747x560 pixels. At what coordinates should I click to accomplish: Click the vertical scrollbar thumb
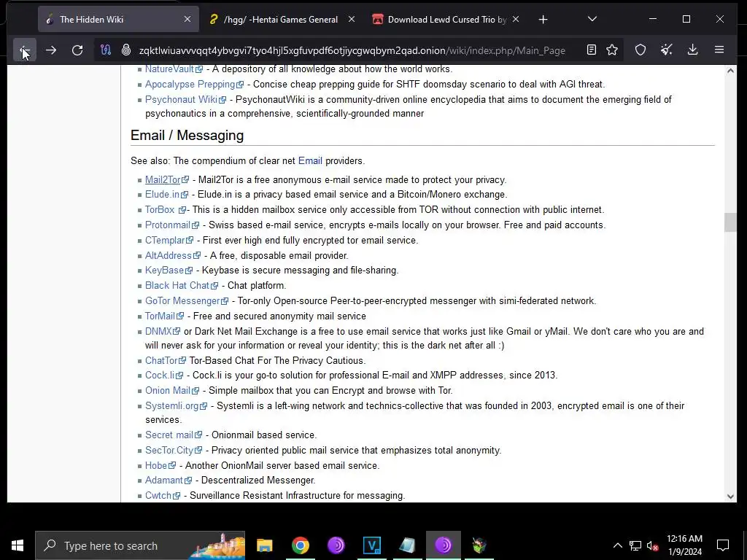coord(730,222)
